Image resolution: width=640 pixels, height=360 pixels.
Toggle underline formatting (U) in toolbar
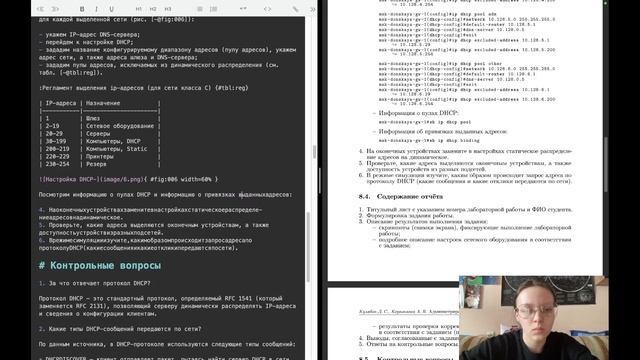(111, 9)
